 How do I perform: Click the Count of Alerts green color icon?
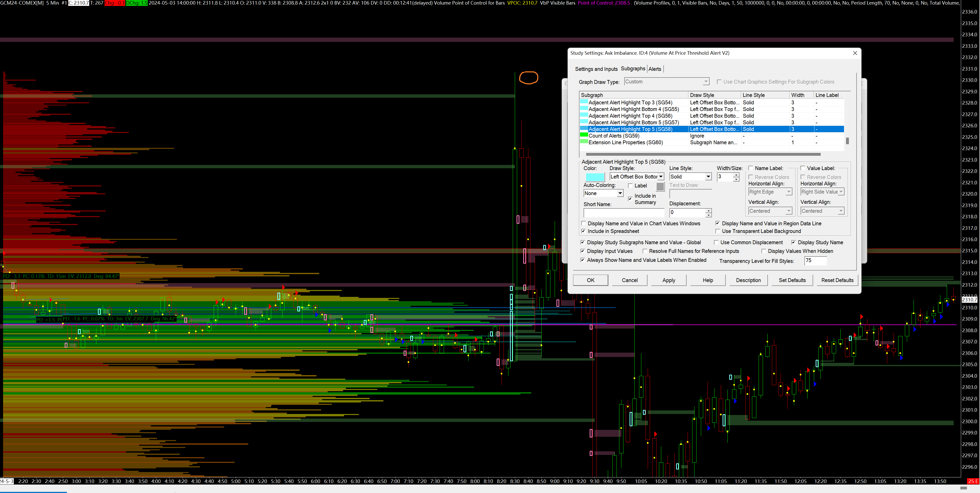click(584, 135)
